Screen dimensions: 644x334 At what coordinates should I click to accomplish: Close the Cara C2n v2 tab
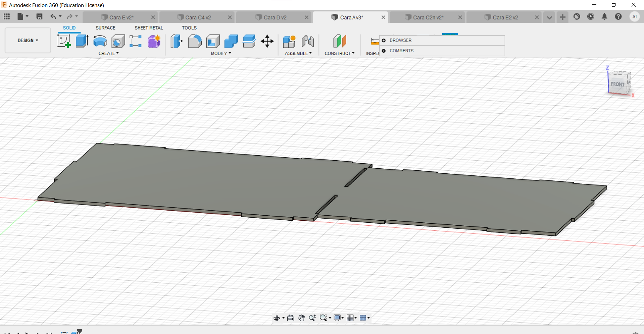pyautogui.click(x=460, y=17)
